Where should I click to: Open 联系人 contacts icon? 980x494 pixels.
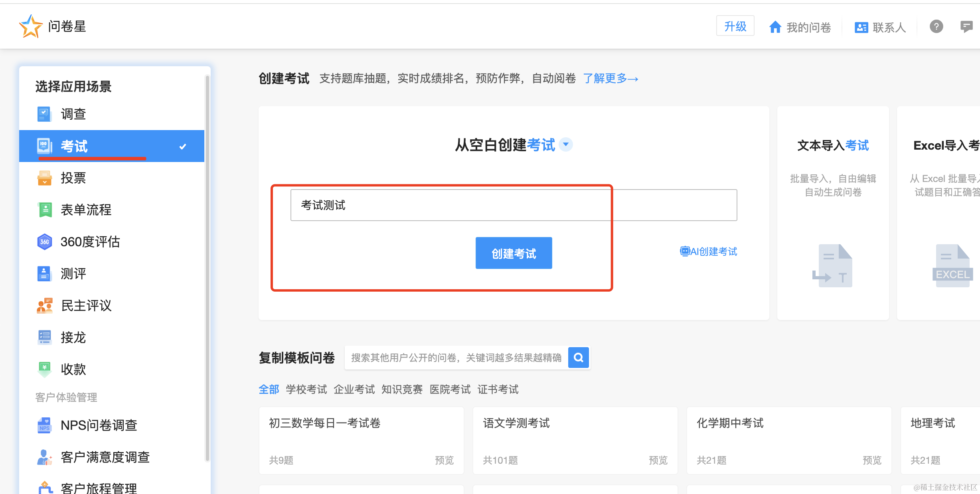(861, 27)
